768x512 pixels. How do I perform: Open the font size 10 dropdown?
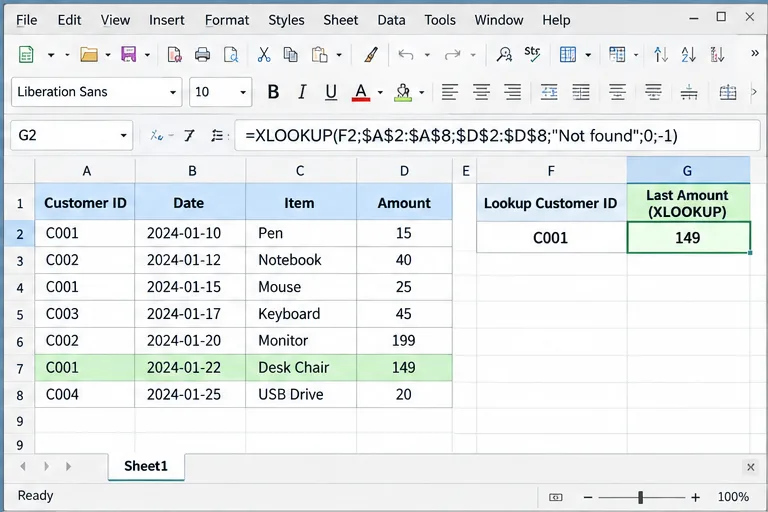(242, 92)
